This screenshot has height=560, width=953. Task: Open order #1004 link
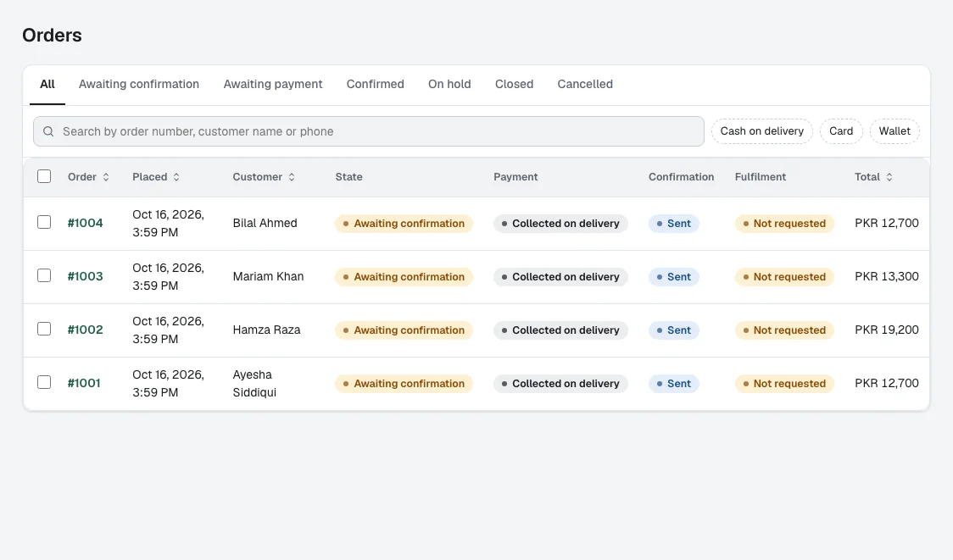(x=85, y=223)
